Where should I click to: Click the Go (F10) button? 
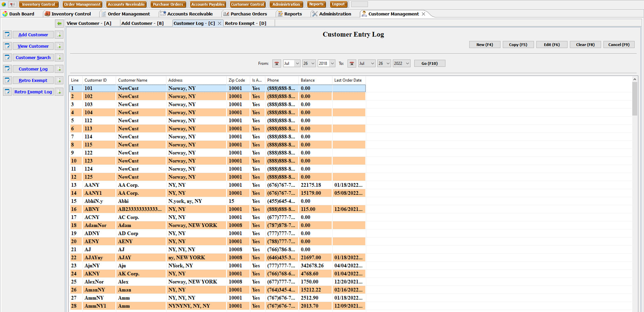click(430, 63)
